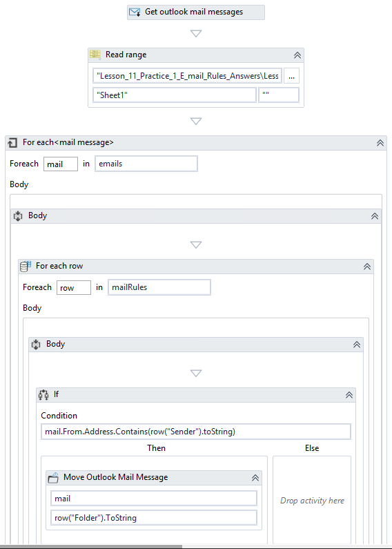This screenshot has height=549, width=392.
Task: Select the 'For each row' title text
Action: (x=59, y=266)
